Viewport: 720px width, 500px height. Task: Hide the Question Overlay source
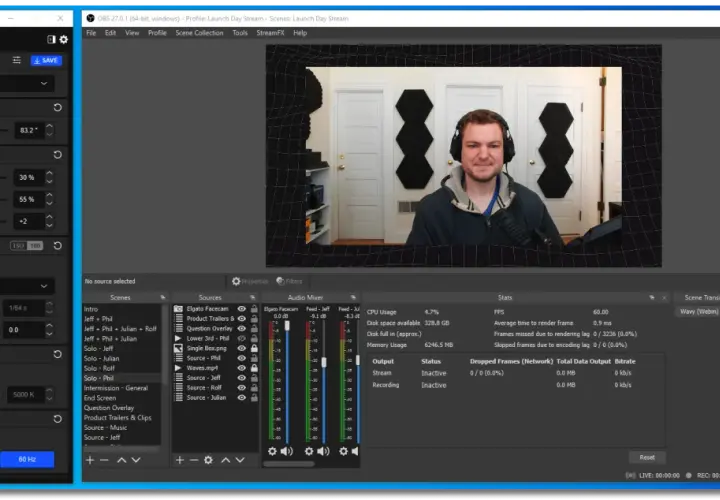[x=242, y=329]
